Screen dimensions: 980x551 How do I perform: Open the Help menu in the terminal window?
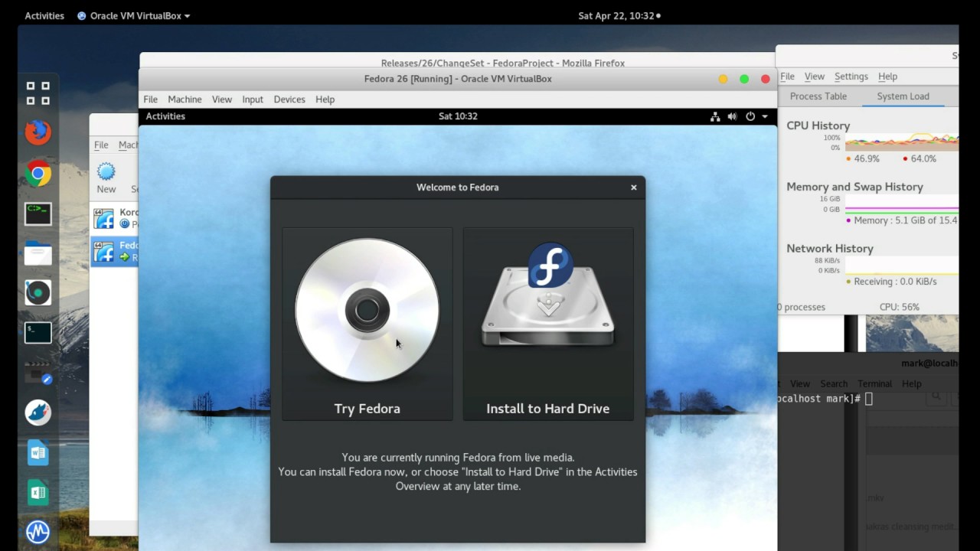[912, 383]
